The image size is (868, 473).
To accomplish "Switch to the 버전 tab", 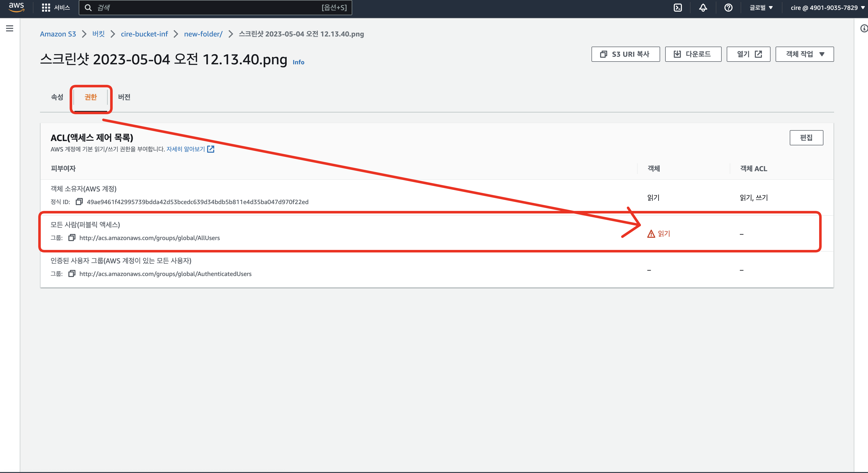I will [124, 97].
